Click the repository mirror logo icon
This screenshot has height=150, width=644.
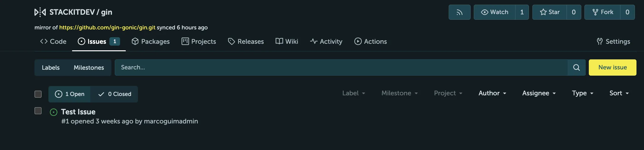tap(40, 12)
